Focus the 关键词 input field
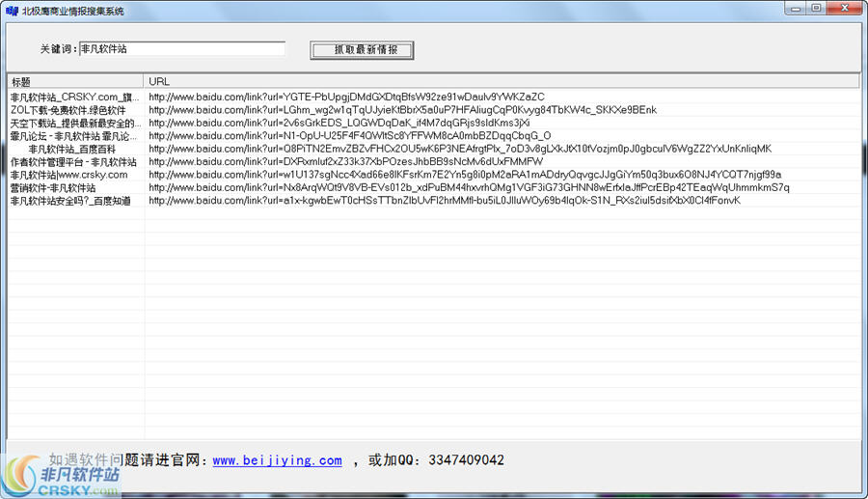 tap(182, 48)
